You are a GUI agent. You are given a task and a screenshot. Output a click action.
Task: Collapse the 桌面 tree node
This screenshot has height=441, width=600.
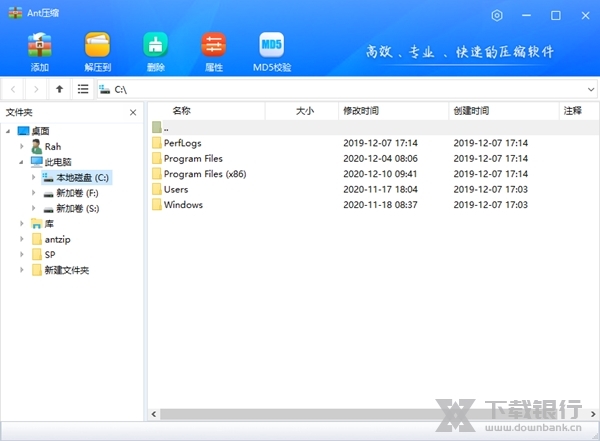8,131
